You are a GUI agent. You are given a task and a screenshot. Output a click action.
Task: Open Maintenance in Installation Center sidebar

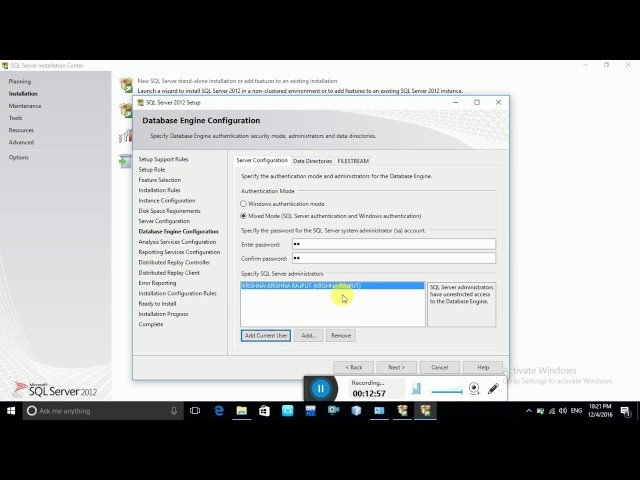point(25,106)
